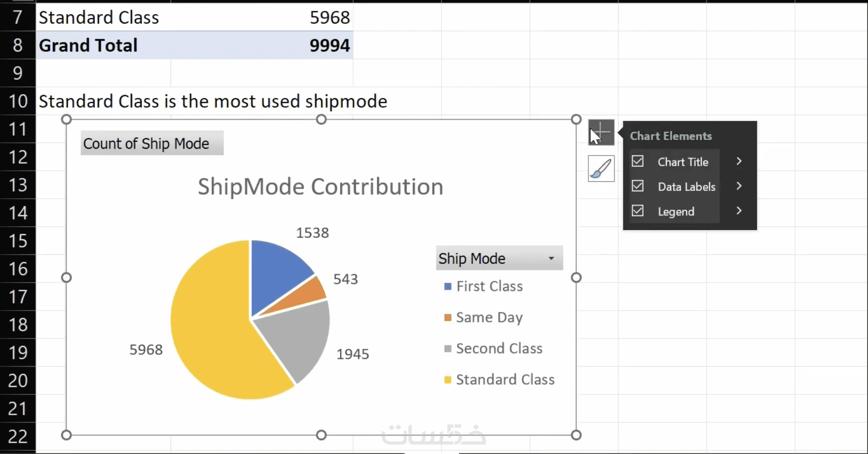
Task: Expand the Data Labels options arrow
Action: pyautogui.click(x=739, y=186)
